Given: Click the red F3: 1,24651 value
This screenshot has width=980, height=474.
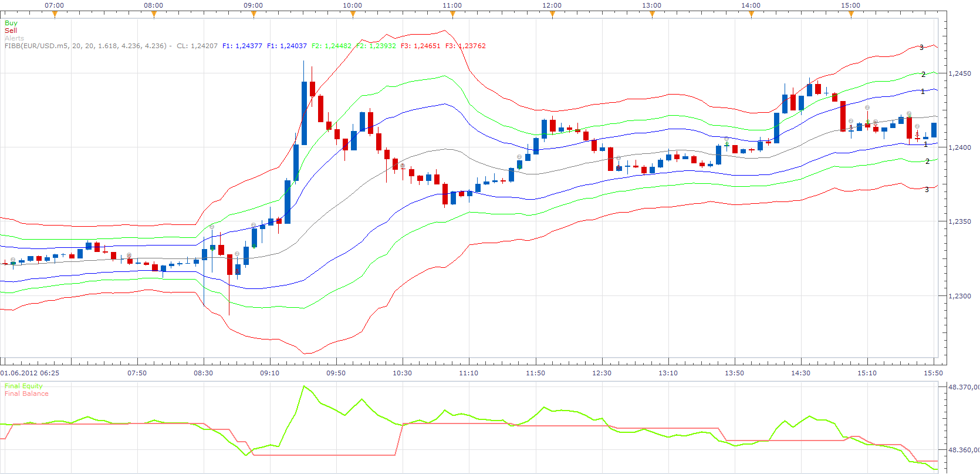Looking at the screenshot, I should (x=420, y=46).
